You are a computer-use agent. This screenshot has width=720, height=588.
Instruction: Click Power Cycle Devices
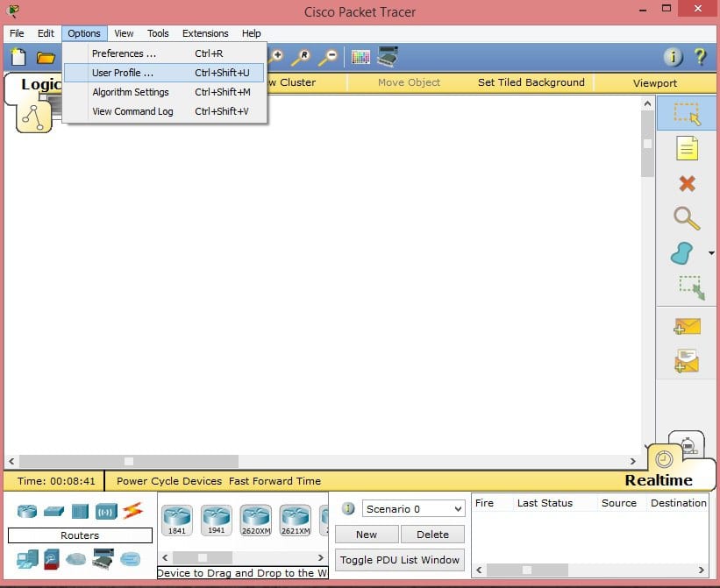click(169, 481)
